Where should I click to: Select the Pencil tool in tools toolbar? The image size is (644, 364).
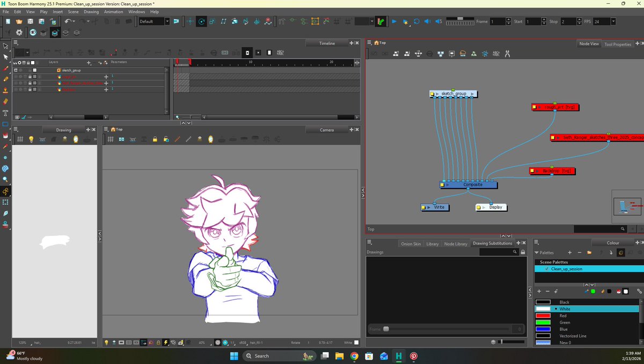tap(5, 79)
